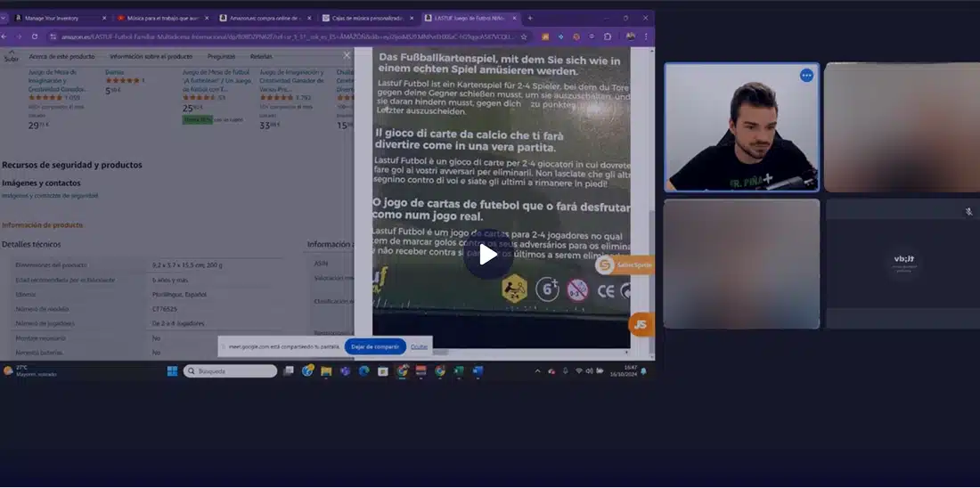The width and height of the screenshot is (980, 488).
Task: Go back in the browser
Action: pyautogui.click(x=4, y=37)
